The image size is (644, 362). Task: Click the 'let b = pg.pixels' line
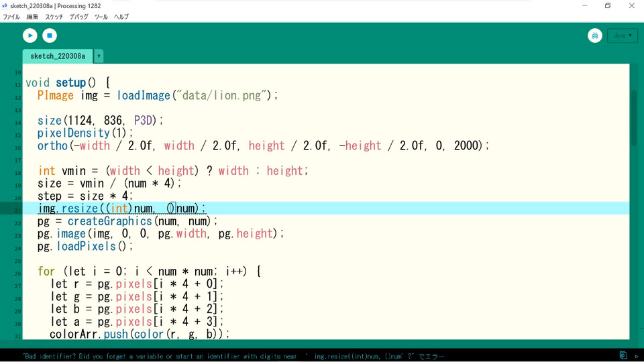point(137,309)
